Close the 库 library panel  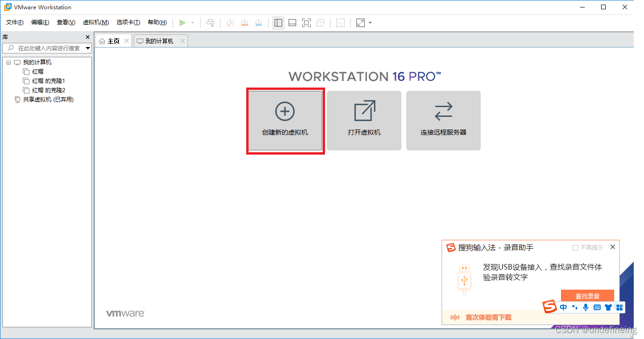point(88,37)
